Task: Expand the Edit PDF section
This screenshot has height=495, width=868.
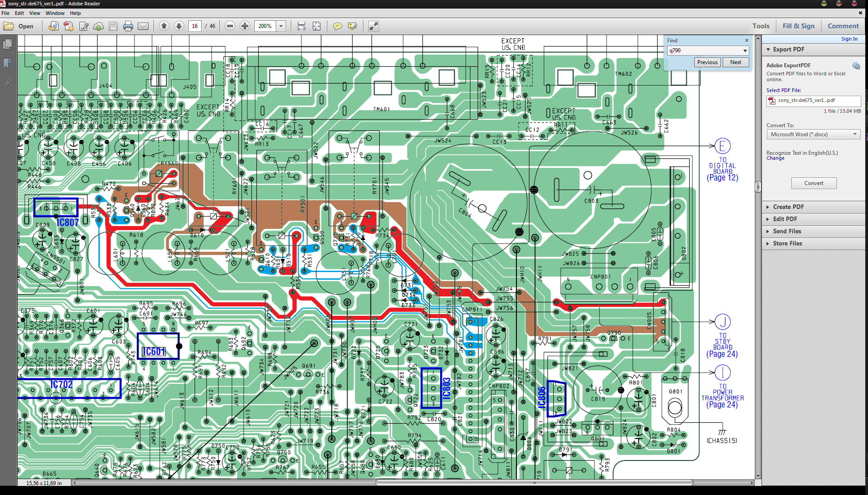Action: [784, 219]
